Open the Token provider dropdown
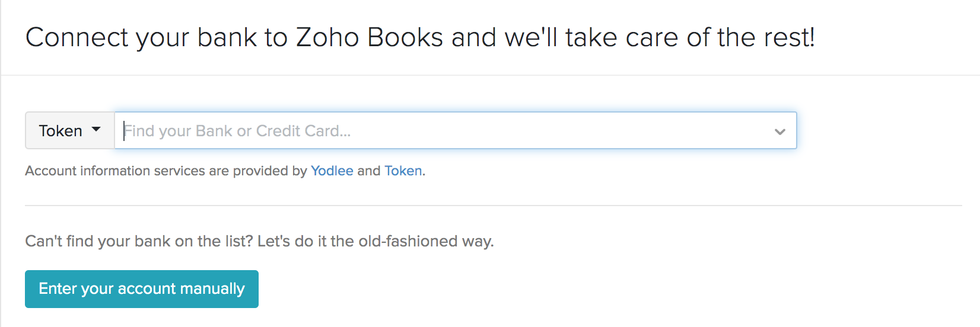 pyautogui.click(x=69, y=130)
